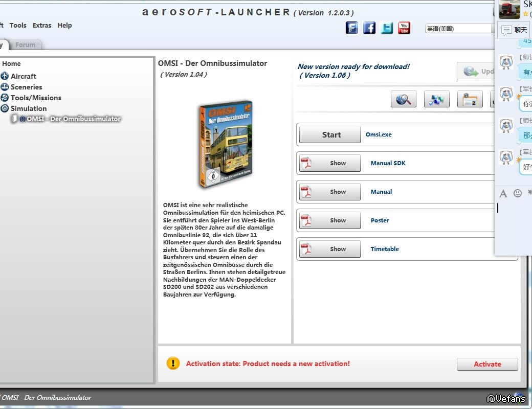Open the Tools menu

pyautogui.click(x=18, y=26)
